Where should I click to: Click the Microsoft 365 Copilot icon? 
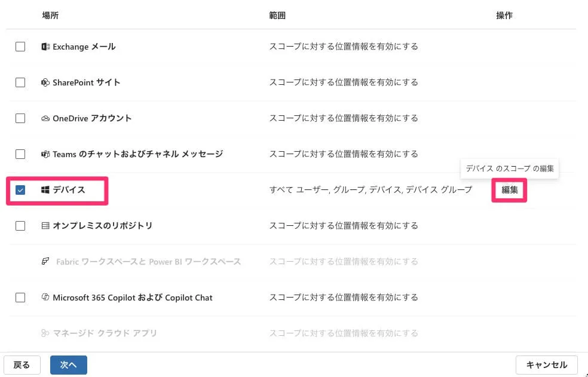45,298
